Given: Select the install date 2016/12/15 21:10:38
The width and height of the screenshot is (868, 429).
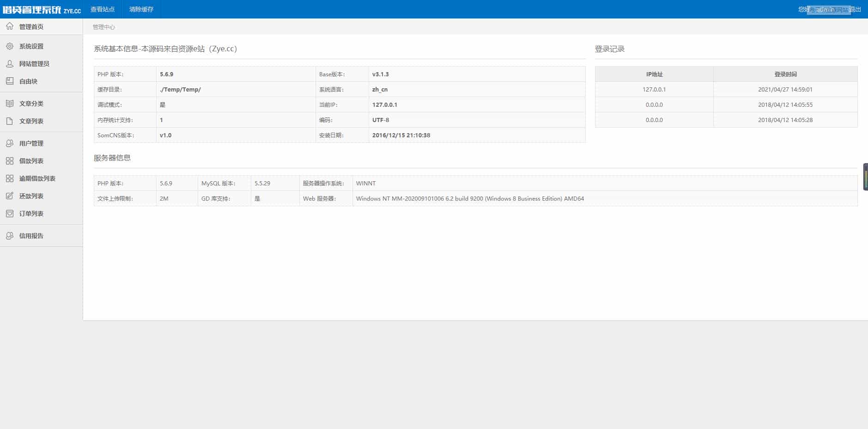Looking at the screenshot, I should pyautogui.click(x=401, y=135).
